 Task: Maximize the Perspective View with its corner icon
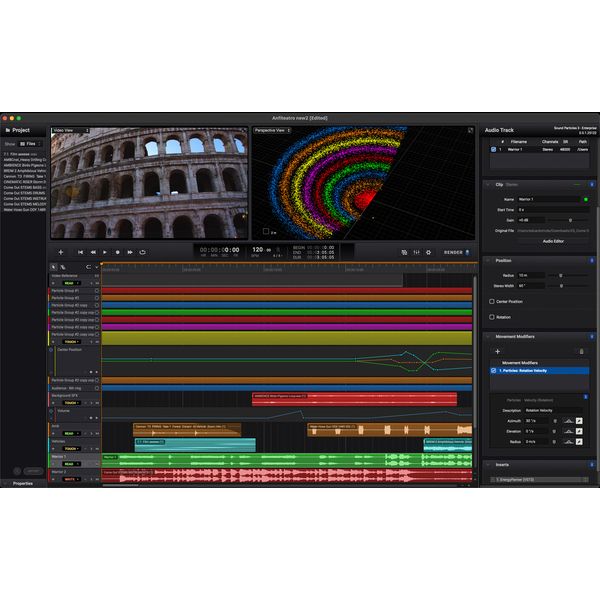(470, 130)
